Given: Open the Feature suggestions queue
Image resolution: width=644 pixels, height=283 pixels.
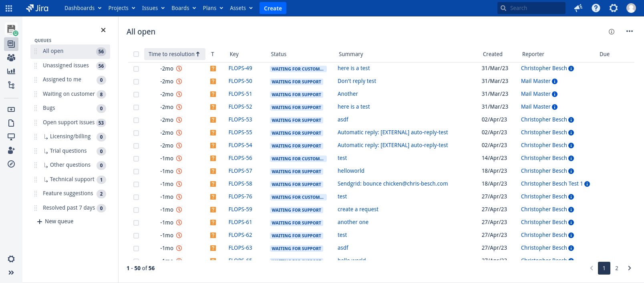Looking at the screenshot, I should (68, 193).
